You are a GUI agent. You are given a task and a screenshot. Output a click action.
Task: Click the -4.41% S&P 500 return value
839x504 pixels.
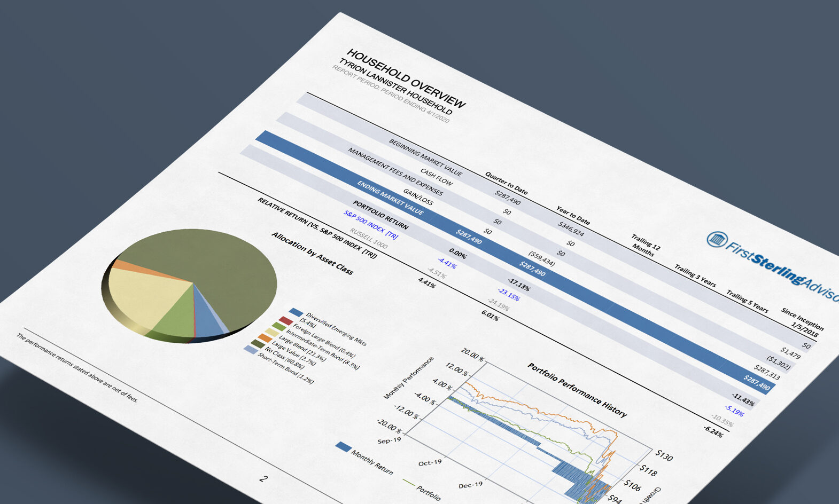click(x=447, y=263)
